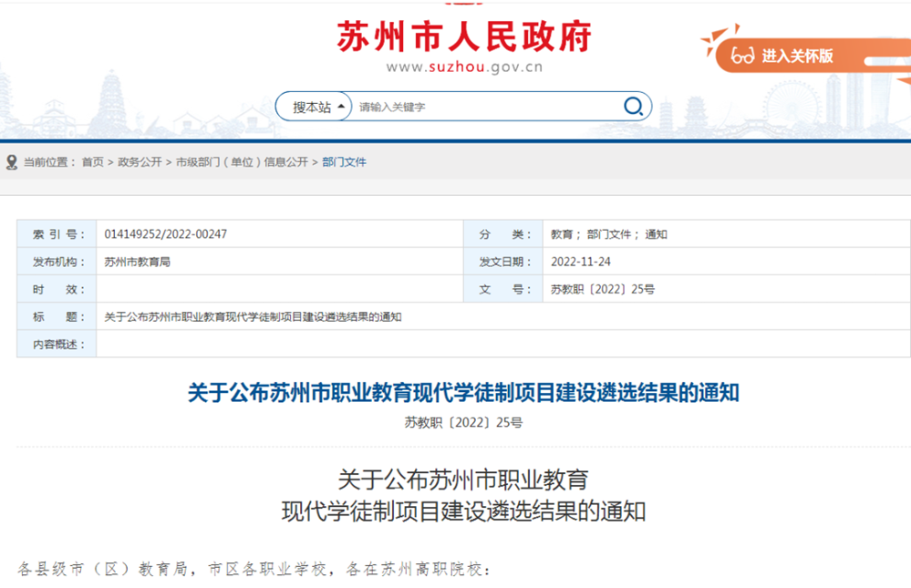Click the 苏州市人民政府 site title logo

click(463, 37)
